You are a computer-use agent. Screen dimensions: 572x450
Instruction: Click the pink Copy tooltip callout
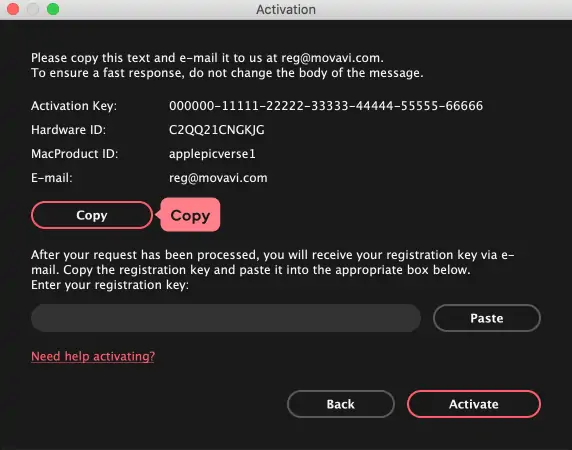pos(190,215)
